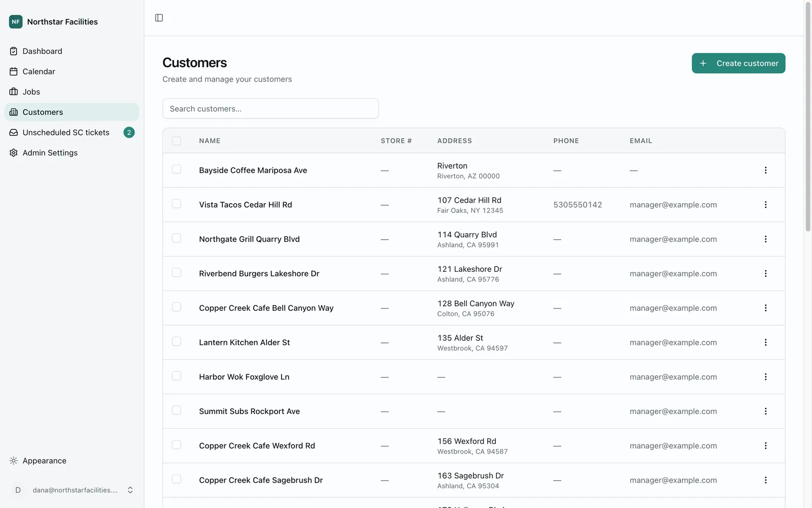Check the Northgate Grill Quarry Blvd row
Viewport: 812px width, 508px height.
click(177, 238)
